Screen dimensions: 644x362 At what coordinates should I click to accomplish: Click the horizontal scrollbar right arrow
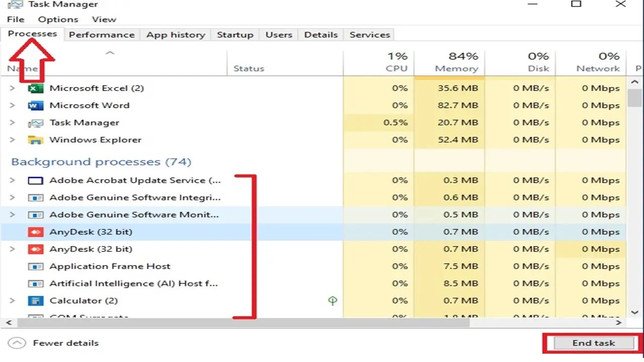pyautogui.click(x=619, y=323)
